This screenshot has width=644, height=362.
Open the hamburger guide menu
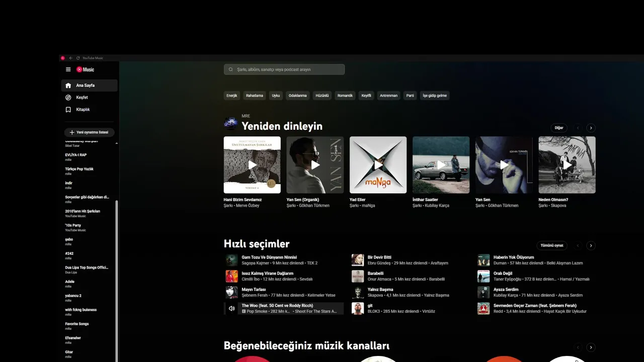(68, 69)
